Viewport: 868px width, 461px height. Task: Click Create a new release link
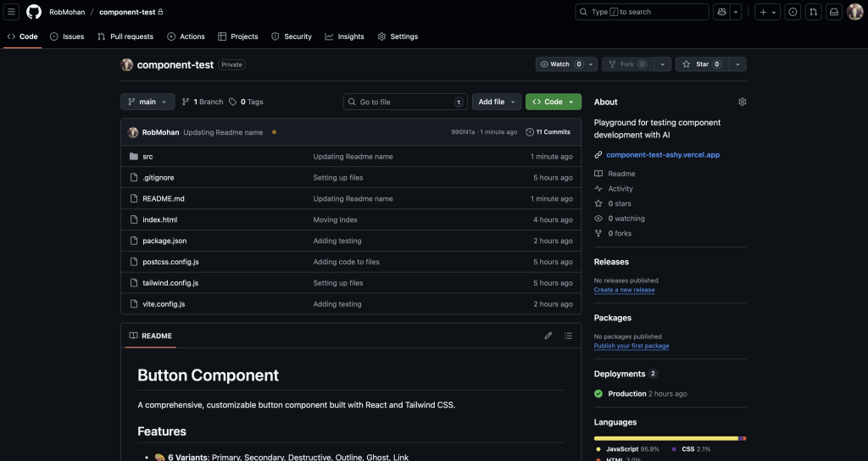pos(624,290)
